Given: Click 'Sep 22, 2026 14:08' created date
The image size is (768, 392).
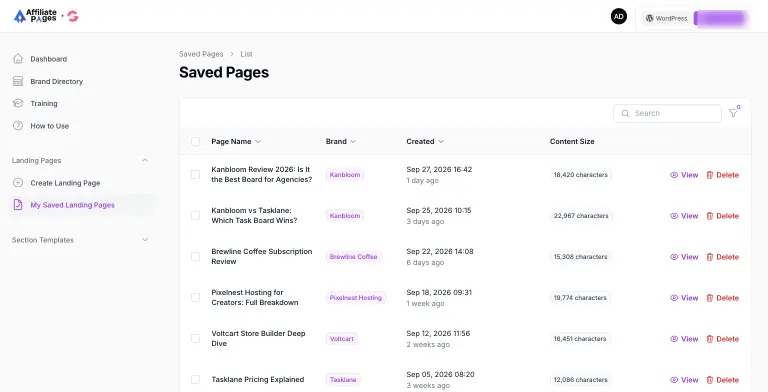Looking at the screenshot, I should point(440,251).
